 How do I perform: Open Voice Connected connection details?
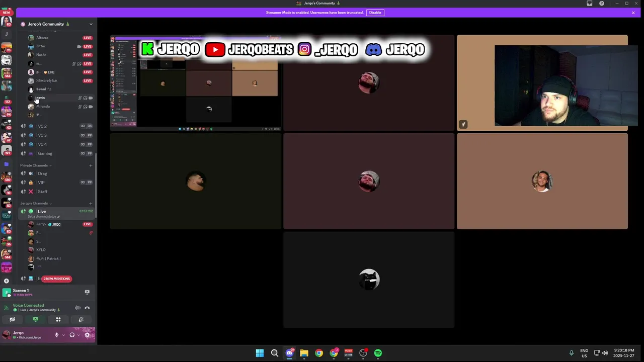pos(28,305)
